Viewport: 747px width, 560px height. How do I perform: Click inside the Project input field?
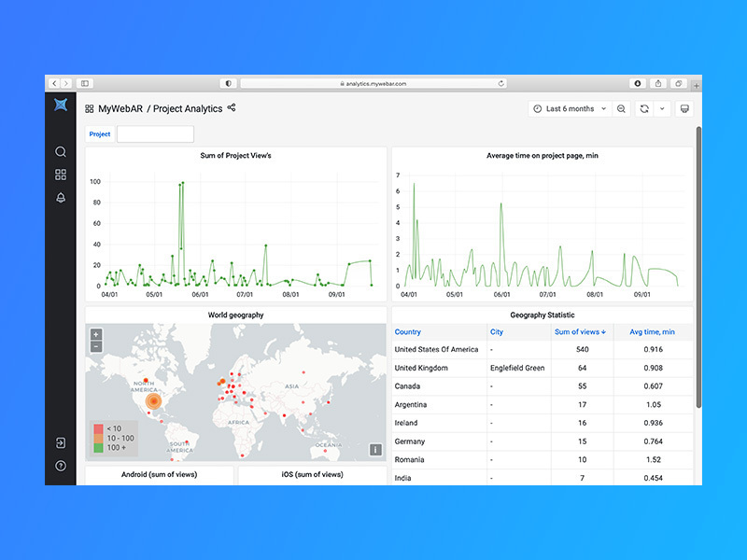point(154,133)
